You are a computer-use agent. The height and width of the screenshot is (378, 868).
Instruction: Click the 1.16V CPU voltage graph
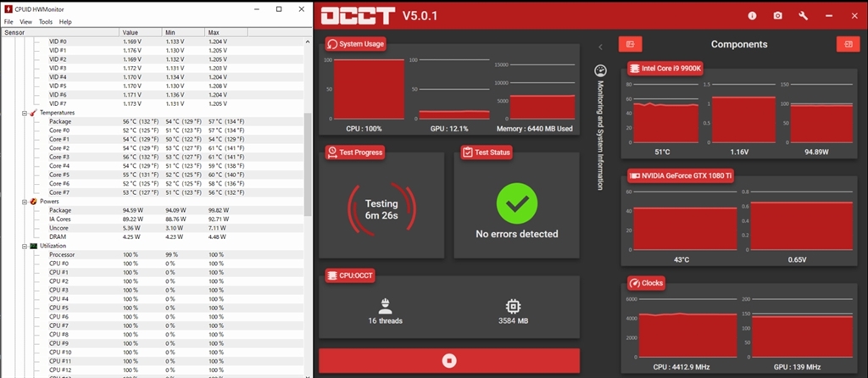point(743,114)
